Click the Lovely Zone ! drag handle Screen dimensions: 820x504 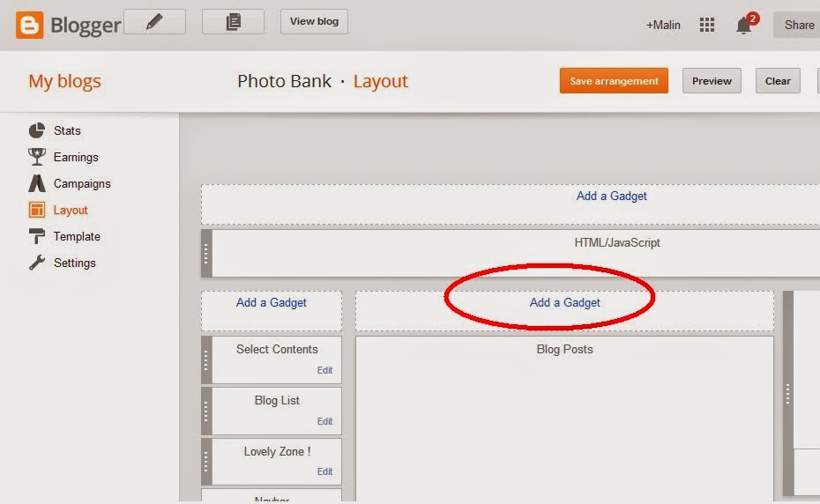click(x=206, y=462)
